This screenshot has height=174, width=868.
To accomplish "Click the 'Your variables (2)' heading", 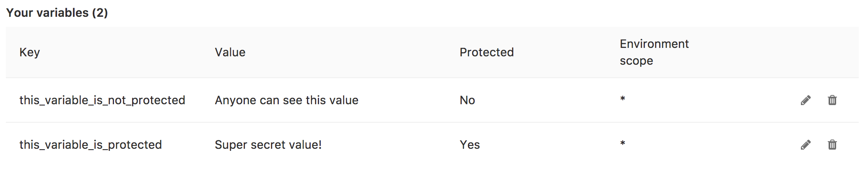I will click(x=57, y=13).
